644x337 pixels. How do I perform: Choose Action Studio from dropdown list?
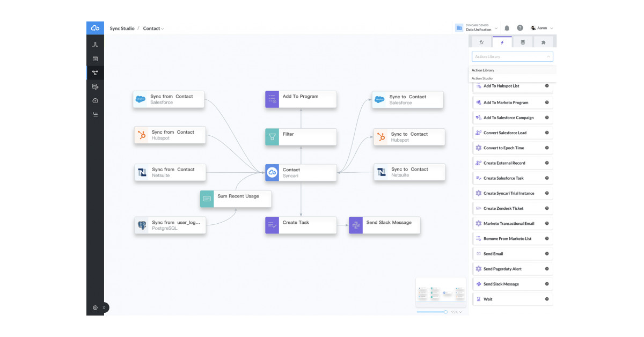513,78
